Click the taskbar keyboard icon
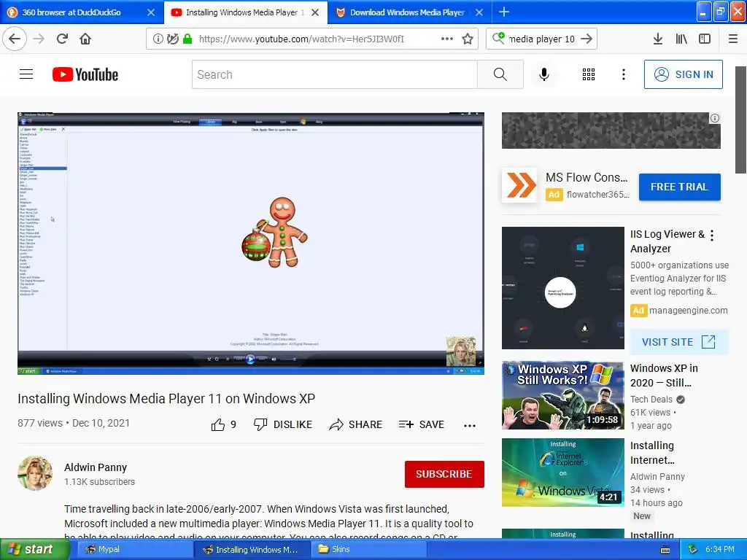Viewport: 747px width, 560px height. click(665, 550)
